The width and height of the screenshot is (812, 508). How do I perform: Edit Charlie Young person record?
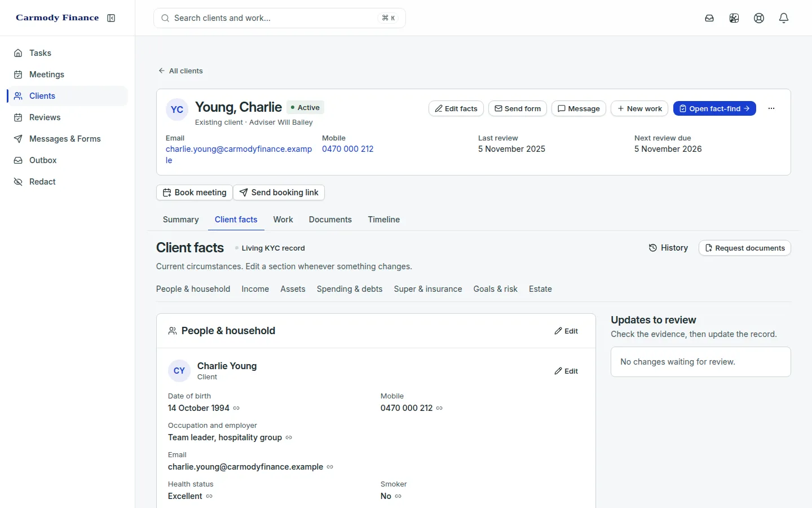pos(566,371)
